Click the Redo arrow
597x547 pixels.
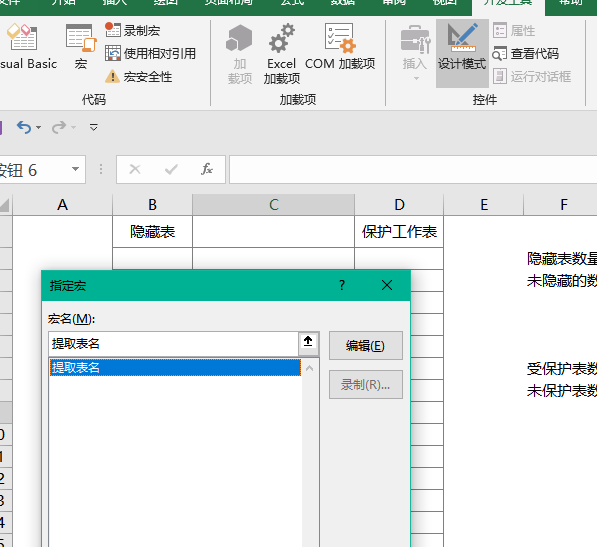tap(59, 127)
